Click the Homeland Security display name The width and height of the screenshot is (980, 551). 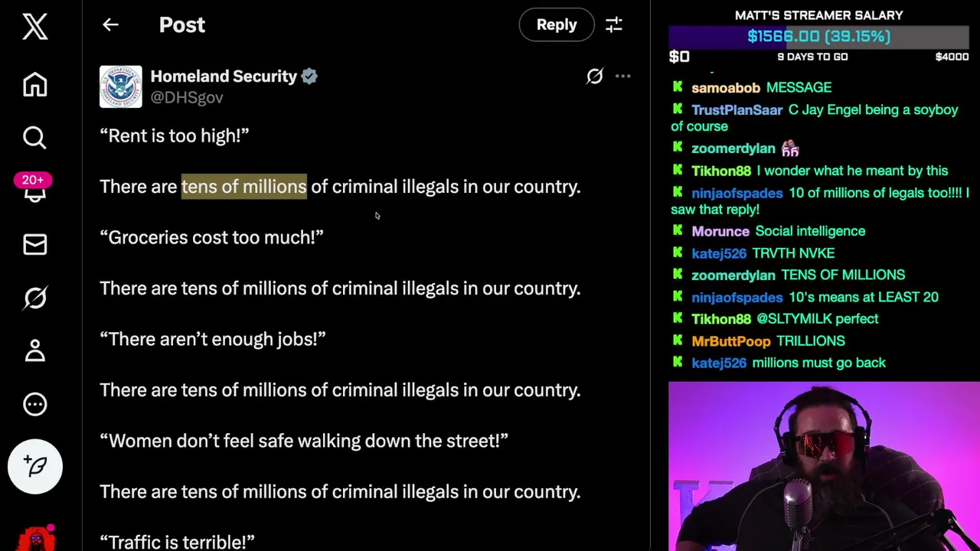pos(223,76)
